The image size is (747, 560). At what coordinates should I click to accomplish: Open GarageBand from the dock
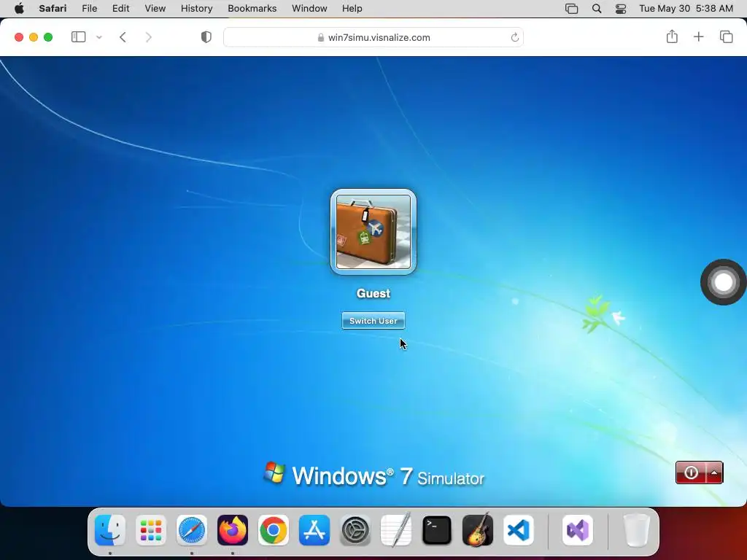[478, 530]
